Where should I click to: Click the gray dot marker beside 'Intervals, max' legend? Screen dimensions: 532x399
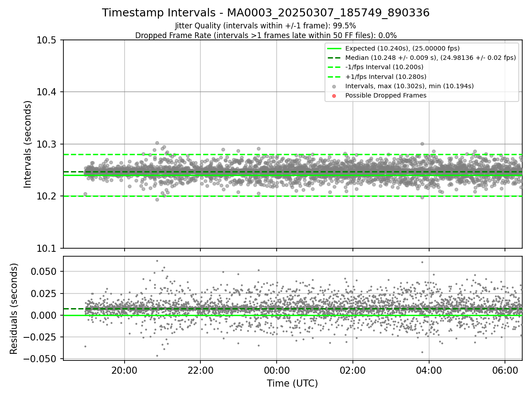click(x=334, y=86)
